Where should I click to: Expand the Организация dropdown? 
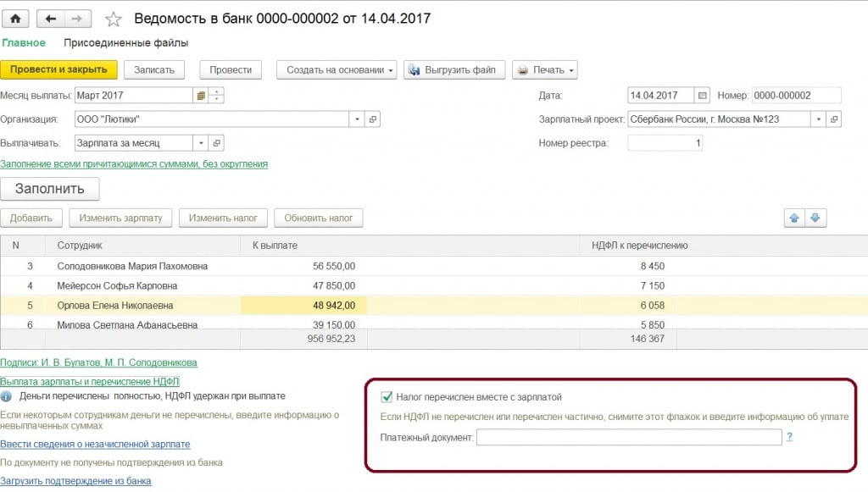click(357, 119)
